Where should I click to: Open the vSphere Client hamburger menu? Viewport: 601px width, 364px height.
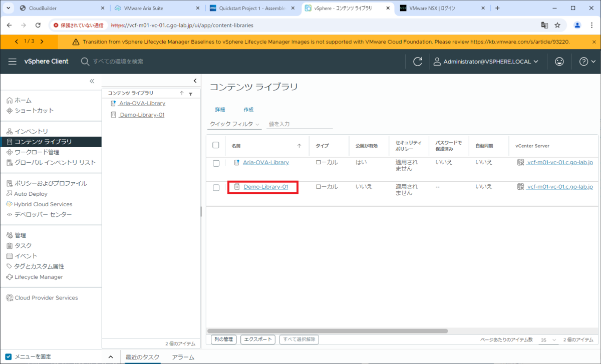tap(13, 62)
